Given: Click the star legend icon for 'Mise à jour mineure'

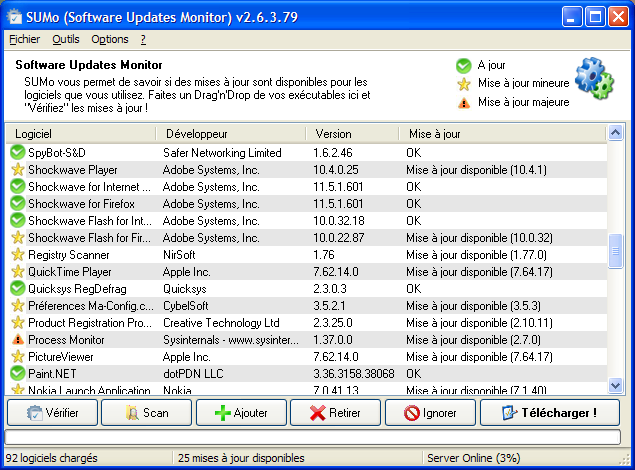Looking at the screenshot, I should pos(464,84).
